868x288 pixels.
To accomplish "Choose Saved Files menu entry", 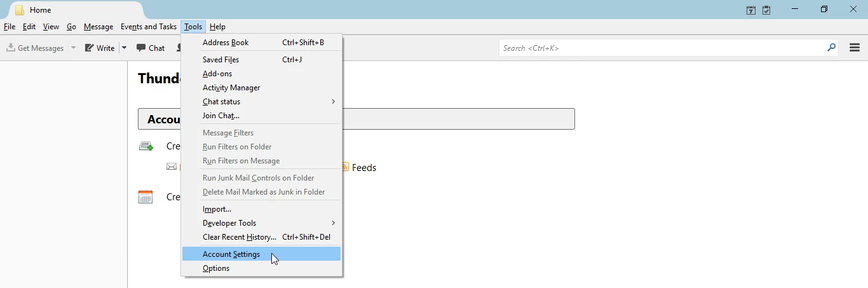I will pyautogui.click(x=262, y=60).
